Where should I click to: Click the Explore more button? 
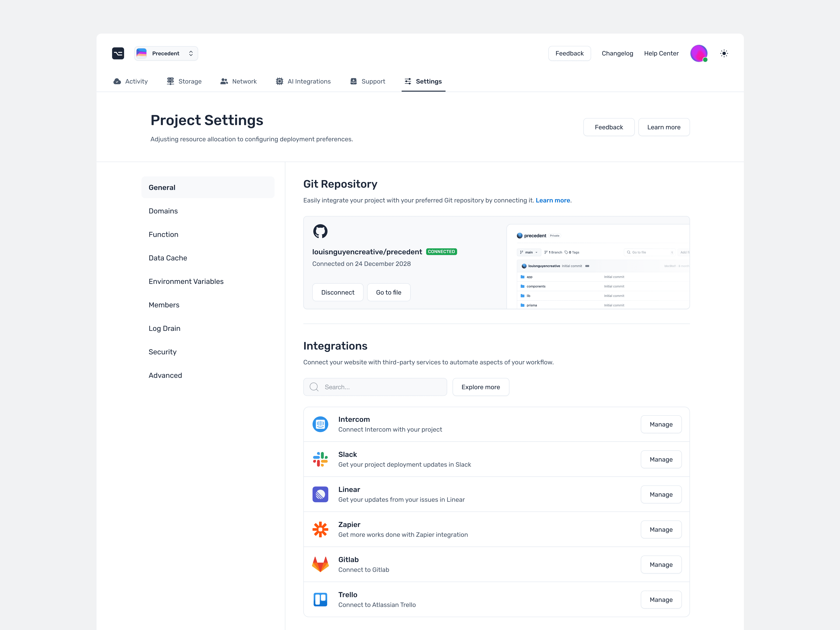click(x=480, y=387)
